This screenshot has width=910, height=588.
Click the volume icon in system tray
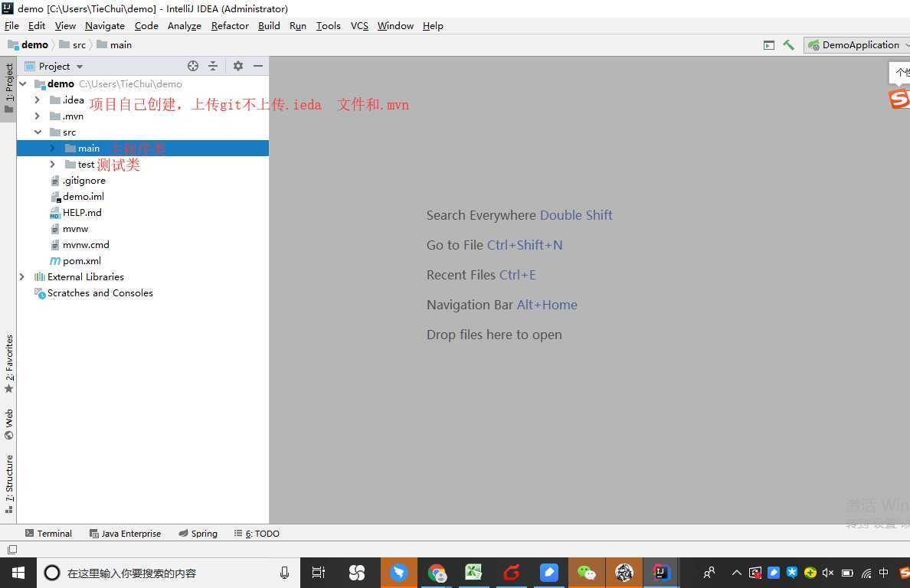tap(828, 573)
